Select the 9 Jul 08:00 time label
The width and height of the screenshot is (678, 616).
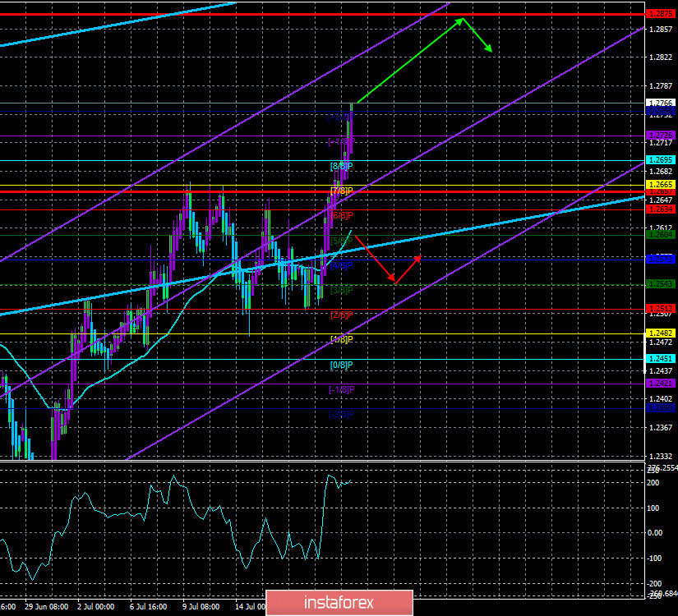[199, 607]
